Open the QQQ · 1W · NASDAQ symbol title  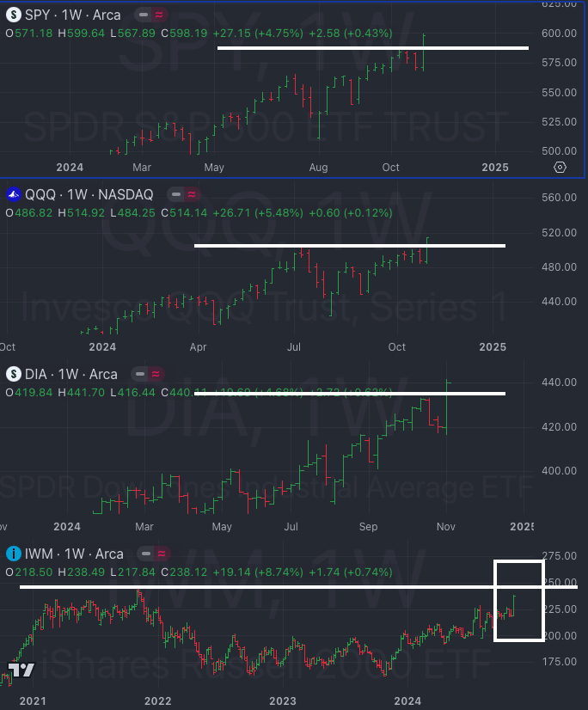89,195
